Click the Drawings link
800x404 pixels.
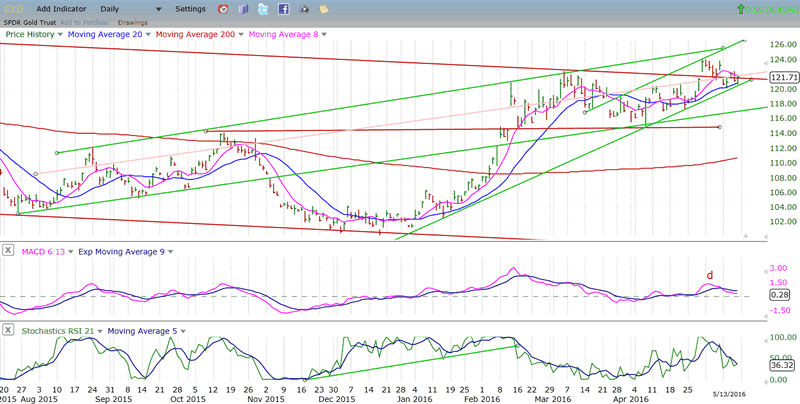pos(132,21)
